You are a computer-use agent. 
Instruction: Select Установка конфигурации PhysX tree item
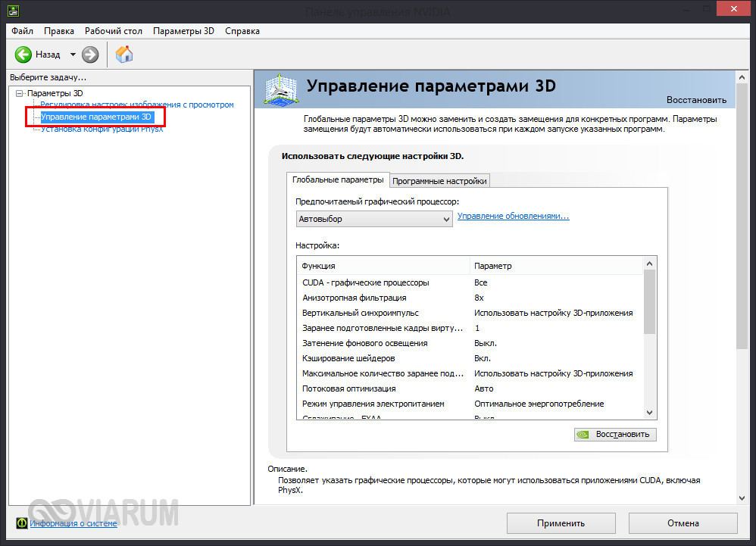point(102,129)
